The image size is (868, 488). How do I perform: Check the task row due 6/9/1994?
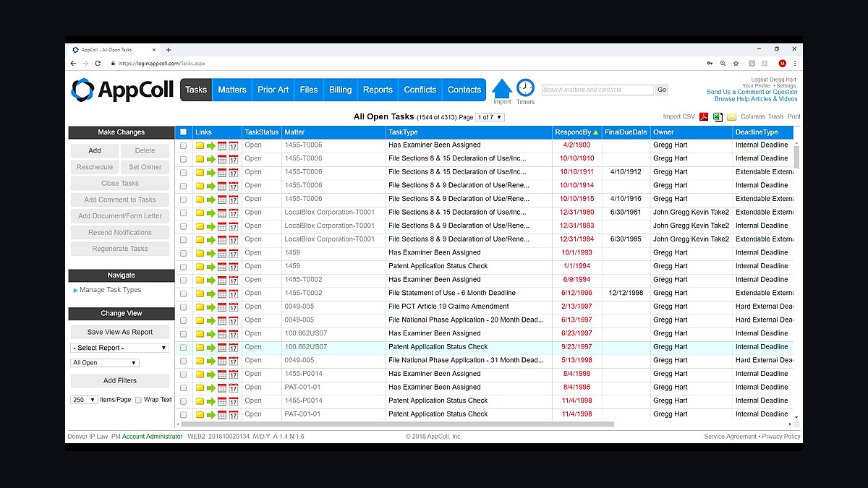[x=183, y=281]
